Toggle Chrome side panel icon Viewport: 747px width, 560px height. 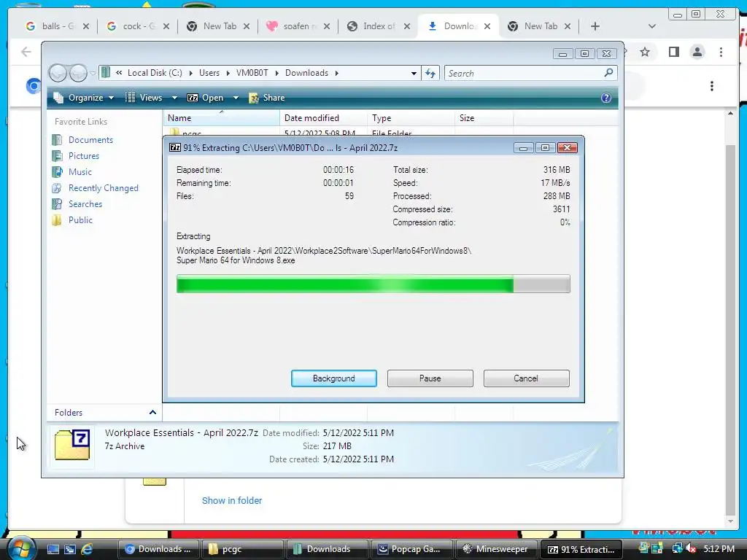tap(673, 52)
